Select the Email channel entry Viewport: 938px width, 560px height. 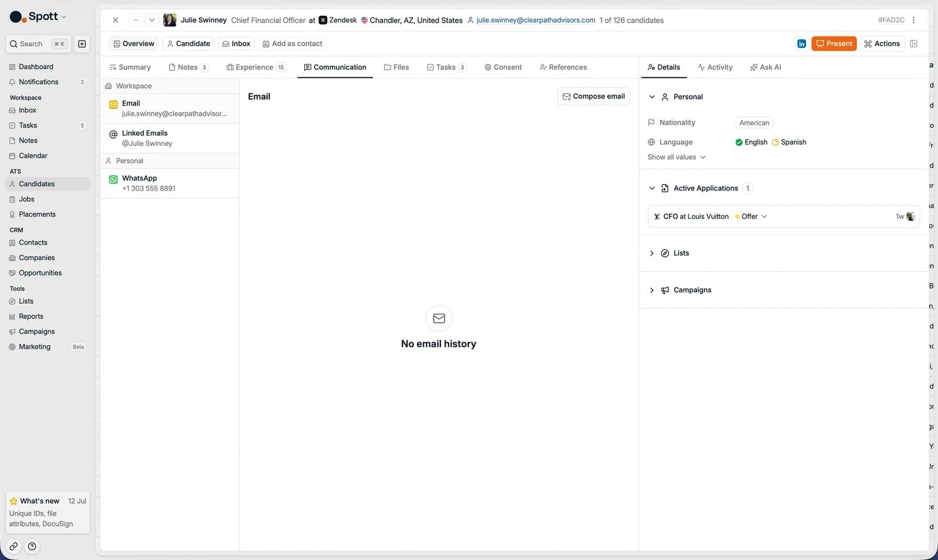click(x=169, y=108)
